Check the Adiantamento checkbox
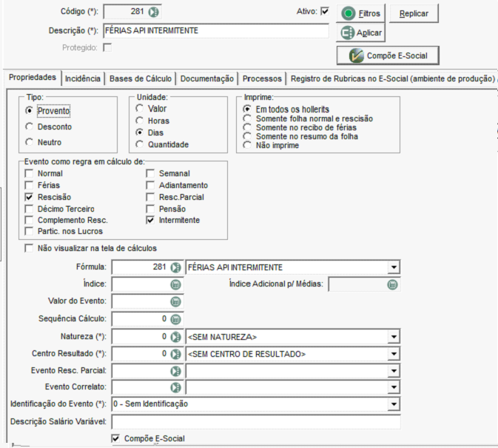This screenshot has height=448, width=498. click(x=150, y=185)
